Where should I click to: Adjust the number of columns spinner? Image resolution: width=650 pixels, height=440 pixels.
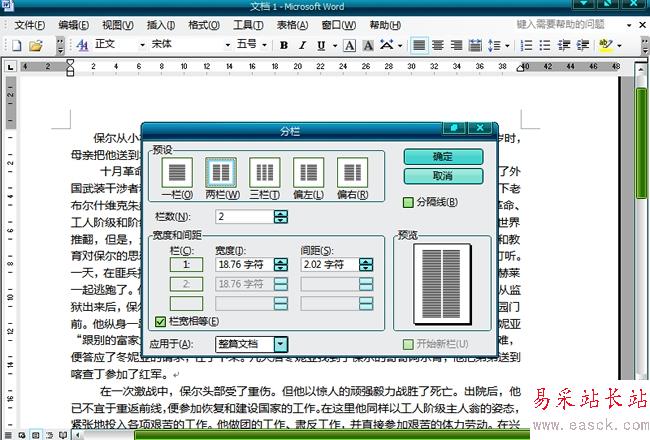click(x=281, y=216)
